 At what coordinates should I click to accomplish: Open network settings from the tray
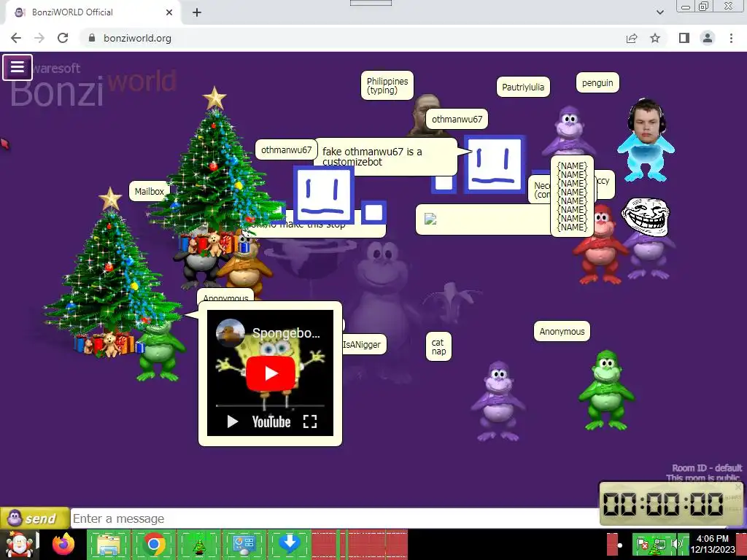tap(660, 544)
